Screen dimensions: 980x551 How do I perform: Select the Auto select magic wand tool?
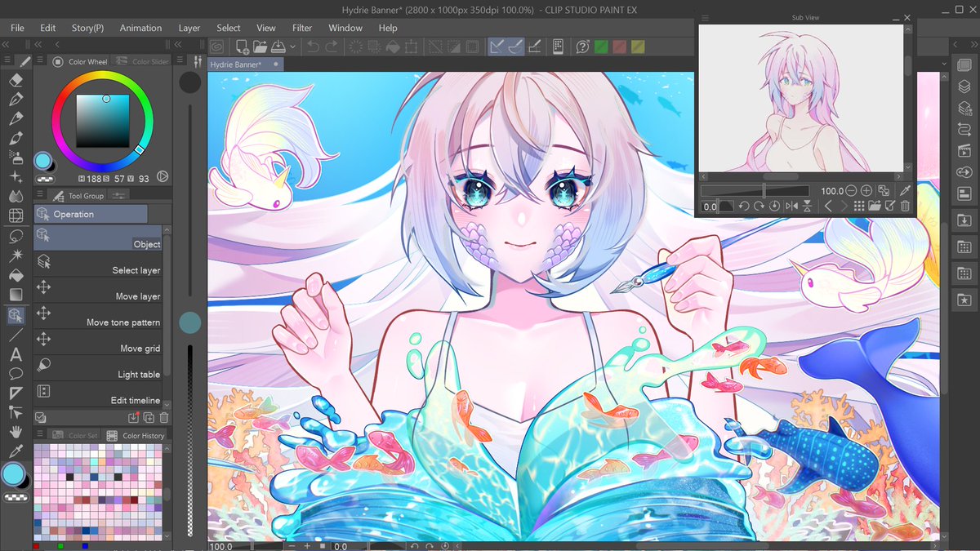pos(16,256)
